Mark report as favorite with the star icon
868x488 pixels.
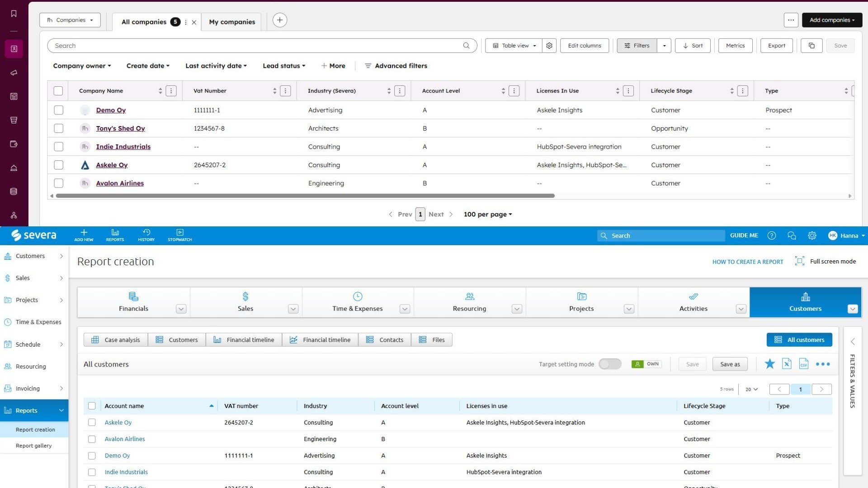769,364
